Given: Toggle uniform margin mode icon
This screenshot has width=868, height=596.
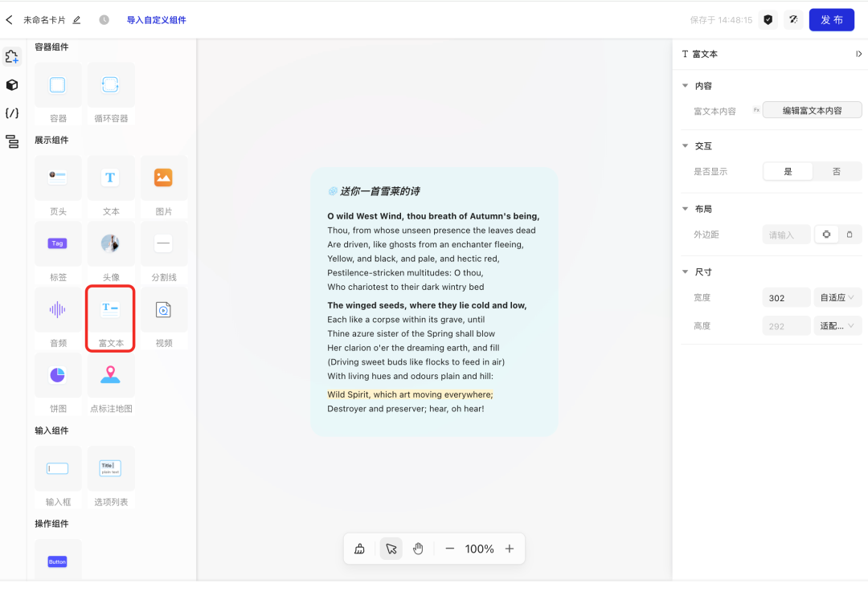Looking at the screenshot, I should pos(826,235).
